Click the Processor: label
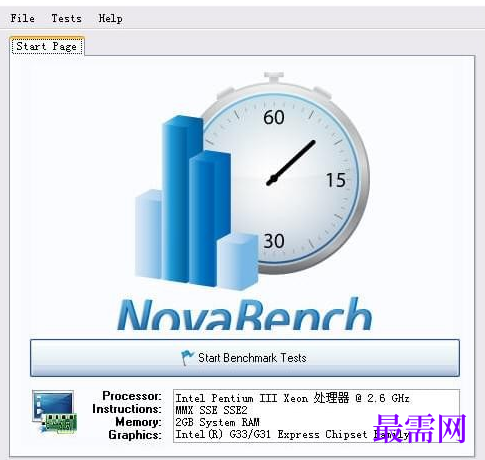Screen dimensions: 485x460 coord(132,396)
